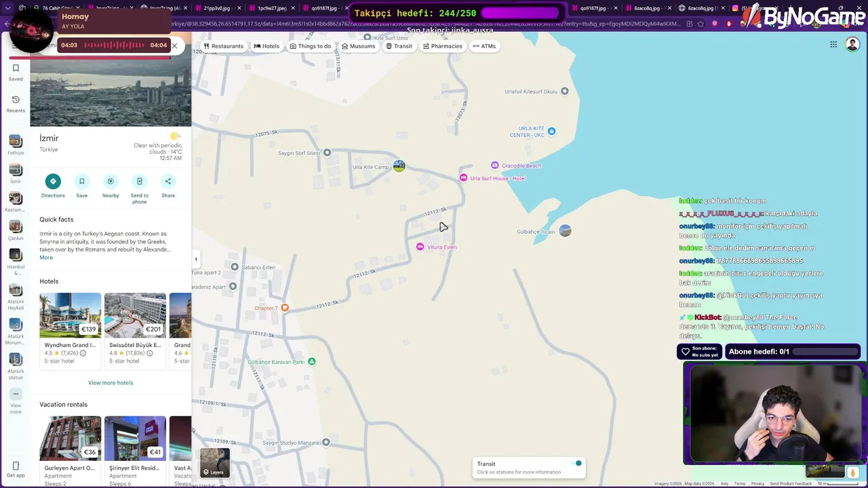868x488 pixels.
Task: Open the Atatürk statue recent item
Action: point(16,366)
